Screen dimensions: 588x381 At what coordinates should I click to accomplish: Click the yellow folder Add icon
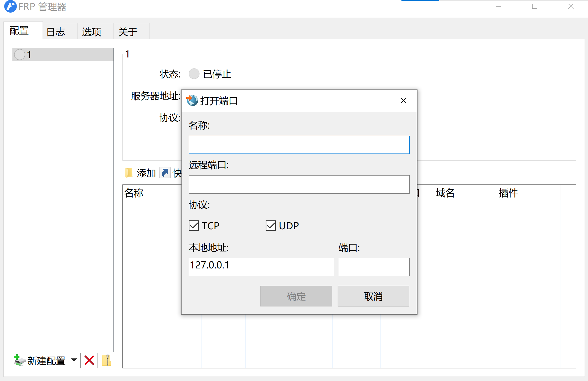coord(129,173)
